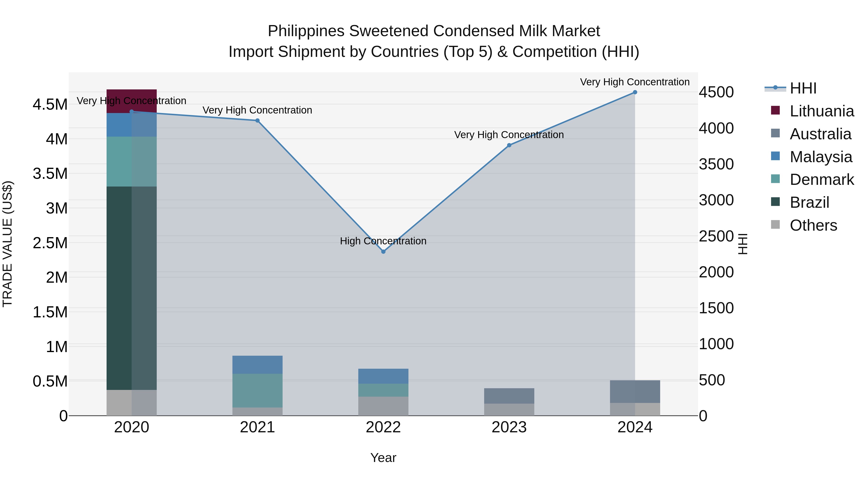The width and height of the screenshot is (868, 488).
Task: Click the 4.5M trade value tick label
Action: tap(50, 104)
